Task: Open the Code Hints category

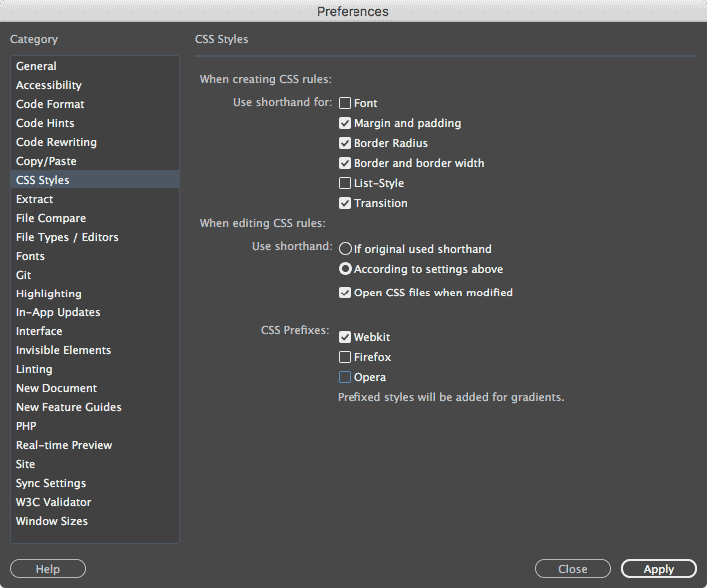Action: [45, 123]
